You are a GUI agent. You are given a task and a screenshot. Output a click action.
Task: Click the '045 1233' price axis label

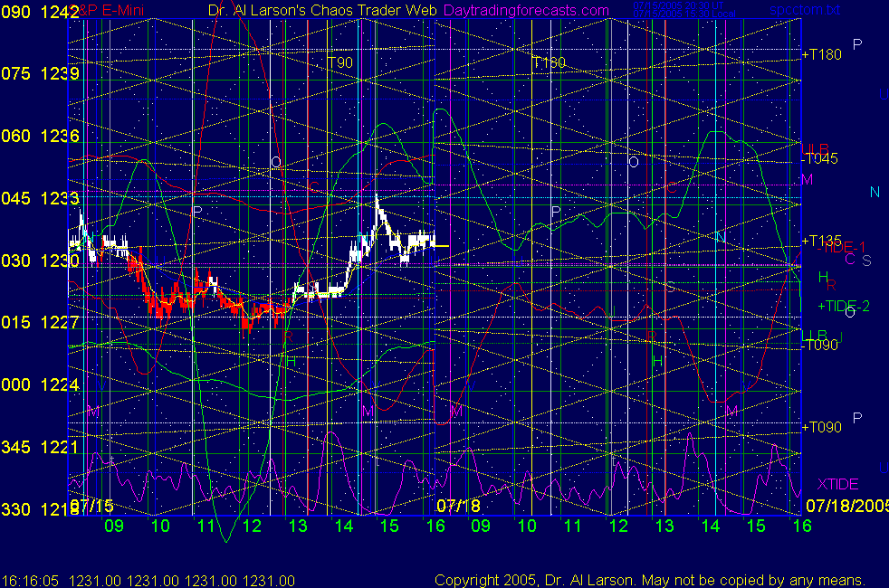(x=40, y=198)
